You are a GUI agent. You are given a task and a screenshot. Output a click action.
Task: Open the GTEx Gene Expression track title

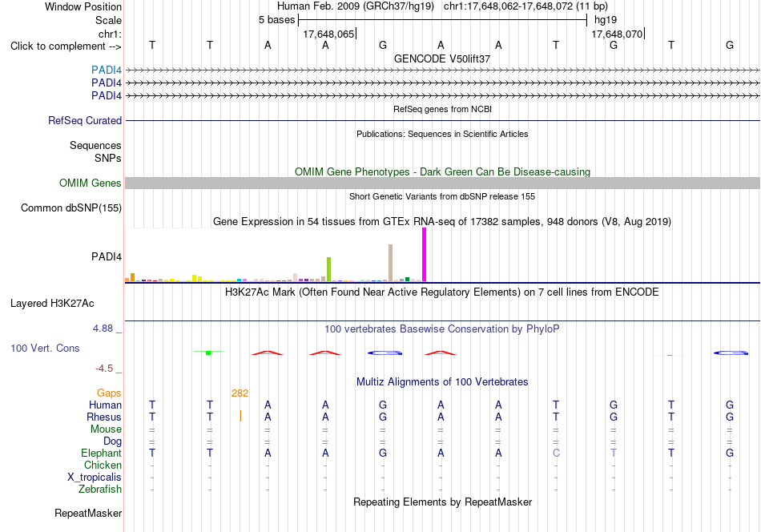pos(442,222)
